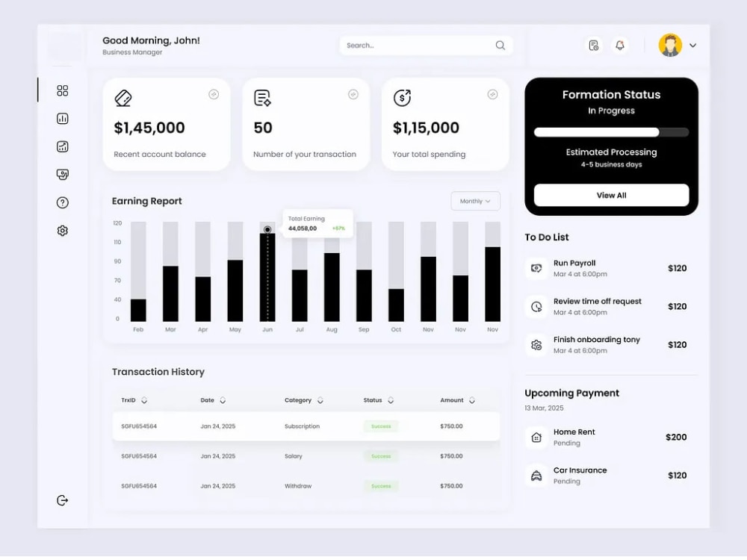Expand the profile chevron next to avatar
Viewport: 747px width, 560px height.
[x=692, y=46]
